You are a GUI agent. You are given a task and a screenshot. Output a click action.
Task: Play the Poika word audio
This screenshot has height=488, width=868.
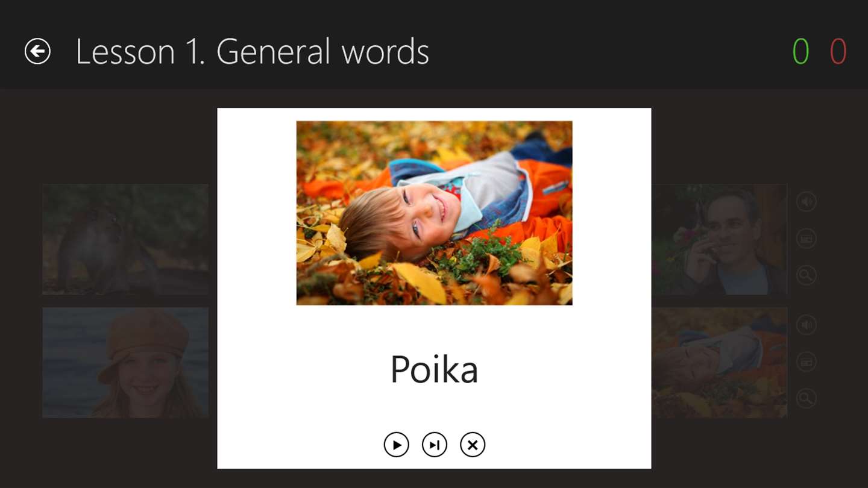tap(396, 445)
